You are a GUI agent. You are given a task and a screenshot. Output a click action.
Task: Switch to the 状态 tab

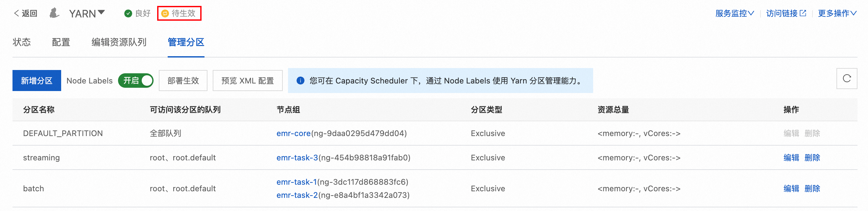coord(22,42)
